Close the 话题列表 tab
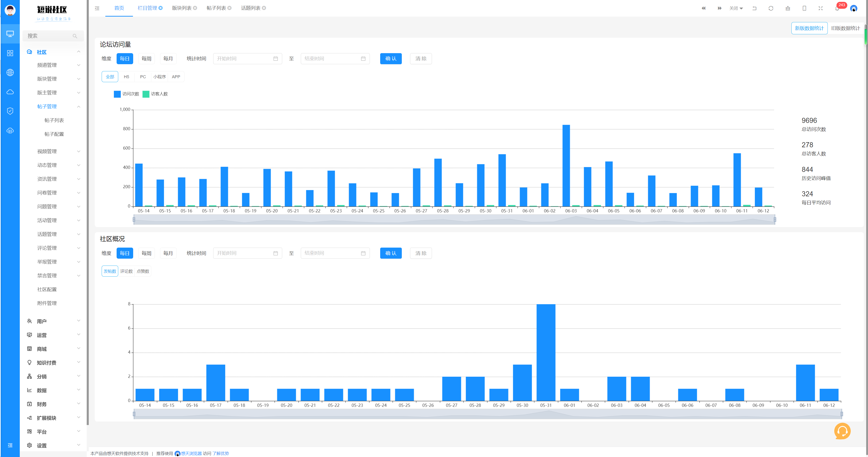 click(x=264, y=8)
